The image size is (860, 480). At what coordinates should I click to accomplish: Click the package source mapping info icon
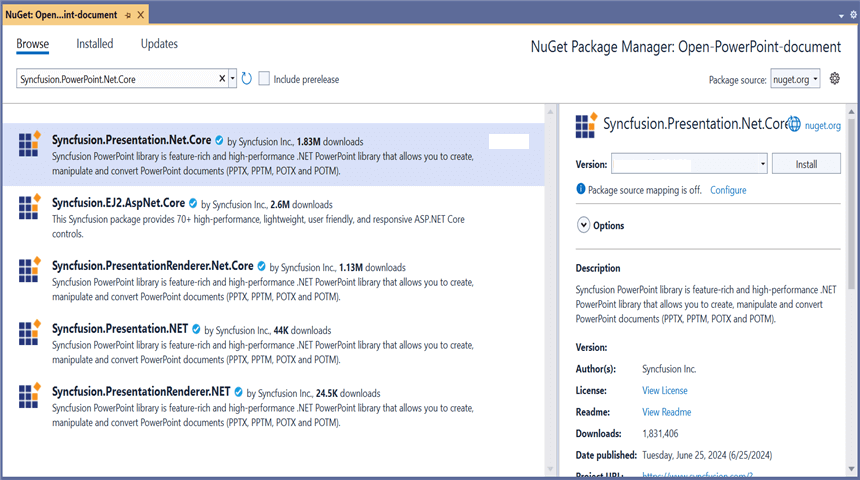pyautogui.click(x=581, y=189)
